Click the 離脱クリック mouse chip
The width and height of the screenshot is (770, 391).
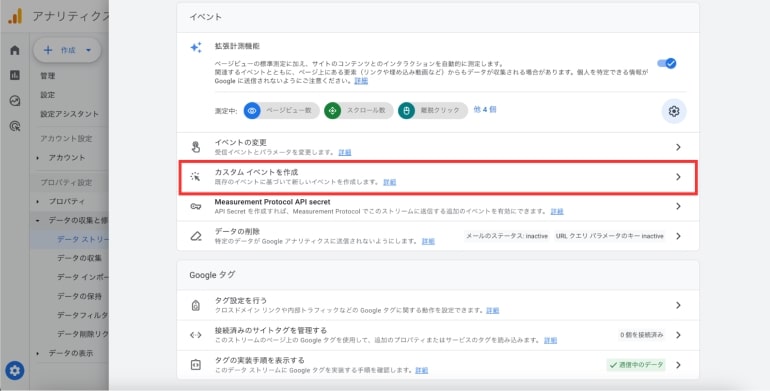[433, 111]
